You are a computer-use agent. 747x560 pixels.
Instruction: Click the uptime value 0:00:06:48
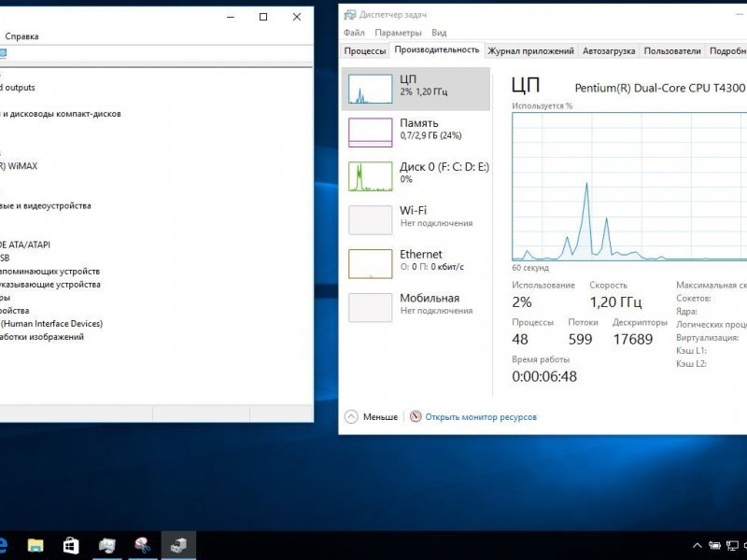[x=544, y=377]
